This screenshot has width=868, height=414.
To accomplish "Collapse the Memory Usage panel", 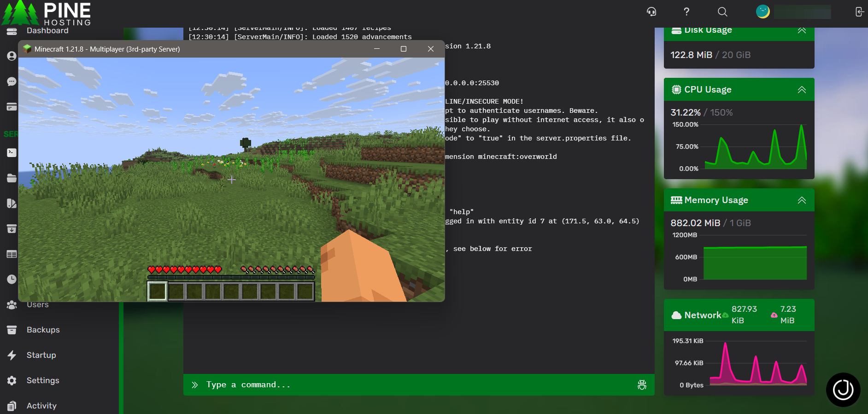I will 802,200.
